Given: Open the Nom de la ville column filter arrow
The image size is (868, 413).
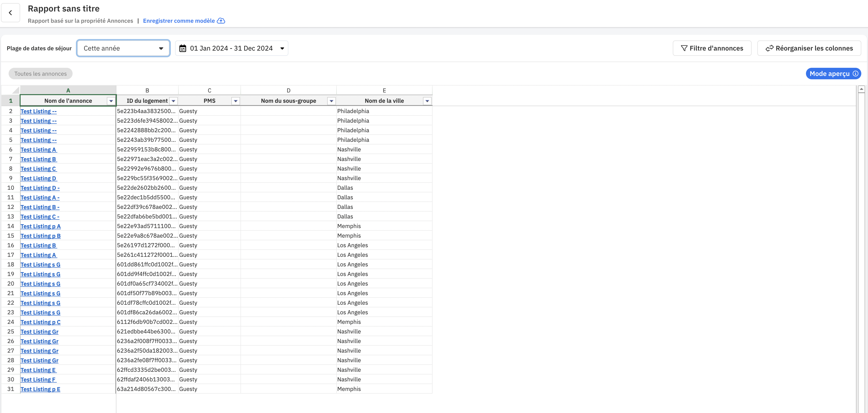Looking at the screenshot, I should click(x=427, y=101).
